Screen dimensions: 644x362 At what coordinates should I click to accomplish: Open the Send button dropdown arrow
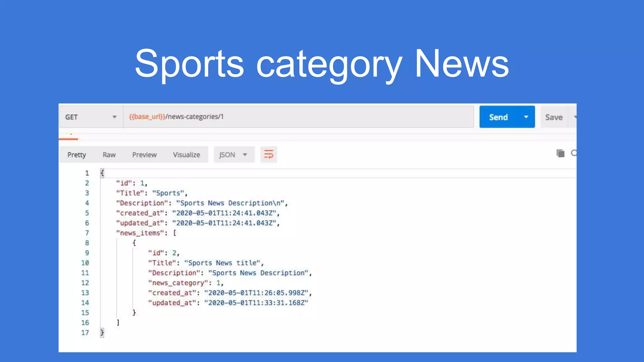pyautogui.click(x=526, y=117)
